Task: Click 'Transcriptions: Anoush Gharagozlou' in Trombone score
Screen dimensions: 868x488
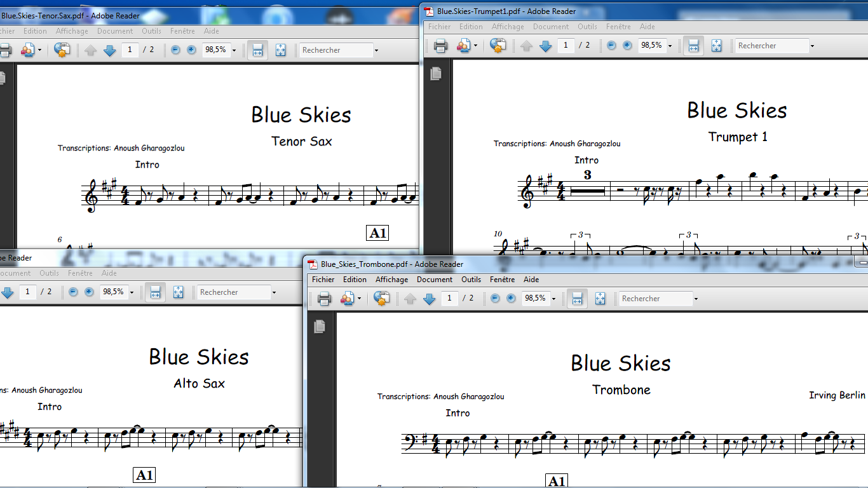Action: (441, 396)
